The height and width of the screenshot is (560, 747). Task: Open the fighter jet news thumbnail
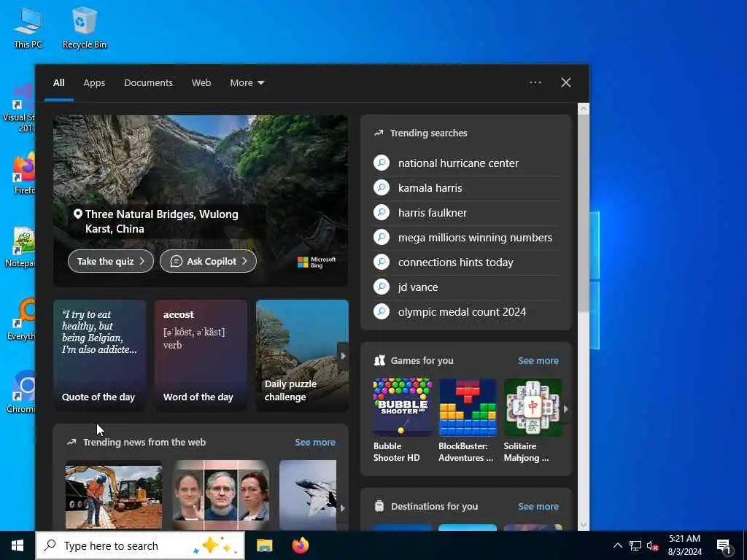click(308, 495)
